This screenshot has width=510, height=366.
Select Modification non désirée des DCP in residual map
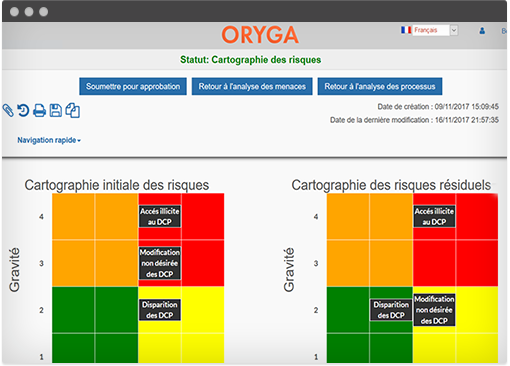[434, 310]
